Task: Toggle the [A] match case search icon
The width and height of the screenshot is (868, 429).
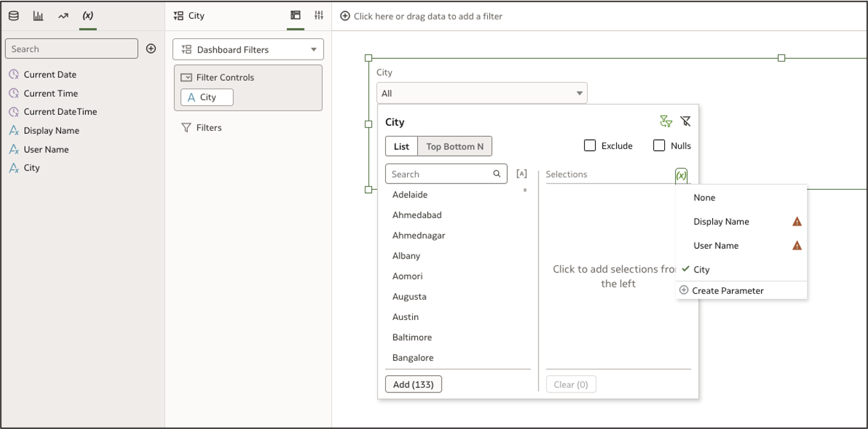Action: click(522, 172)
